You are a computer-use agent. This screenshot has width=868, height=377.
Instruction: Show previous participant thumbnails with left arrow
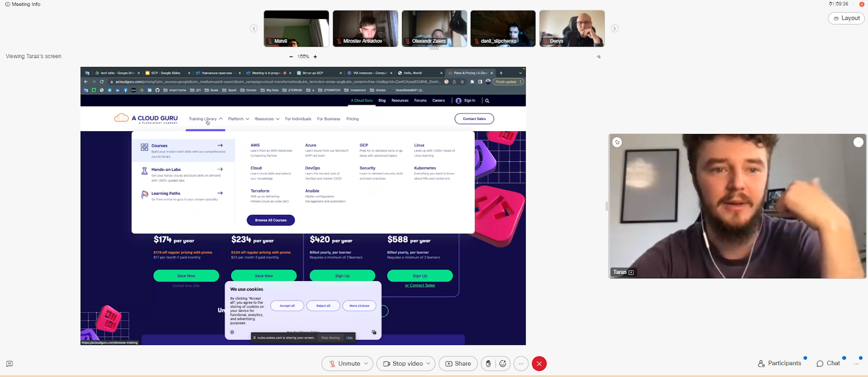coord(253,28)
